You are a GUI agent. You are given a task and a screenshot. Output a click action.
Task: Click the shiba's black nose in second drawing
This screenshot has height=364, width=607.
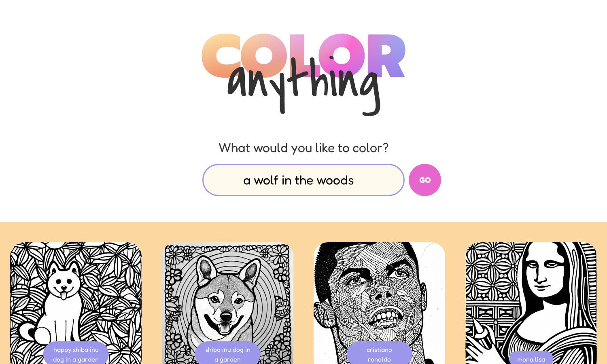(x=226, y=315)
